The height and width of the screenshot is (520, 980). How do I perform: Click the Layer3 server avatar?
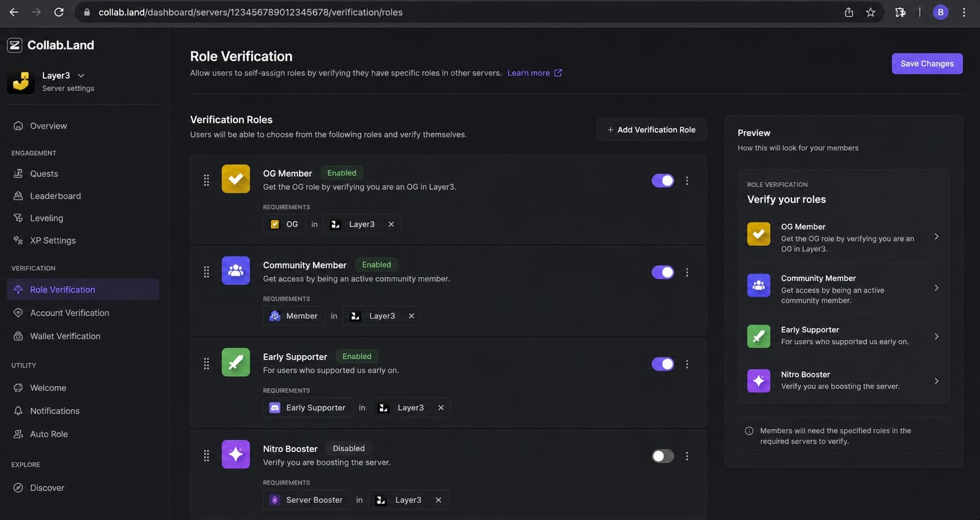(20, 81)
